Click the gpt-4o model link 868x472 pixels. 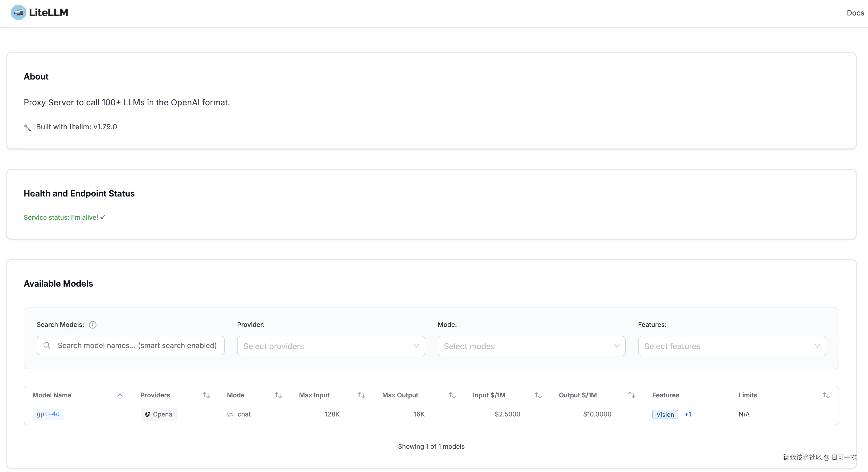point(48,414)
